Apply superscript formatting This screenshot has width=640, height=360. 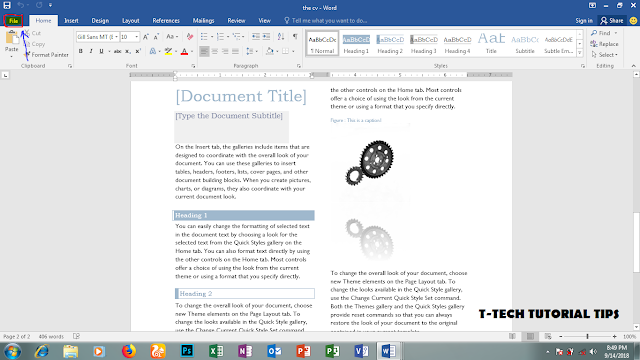pyautogui.click(x=138, y=51)
